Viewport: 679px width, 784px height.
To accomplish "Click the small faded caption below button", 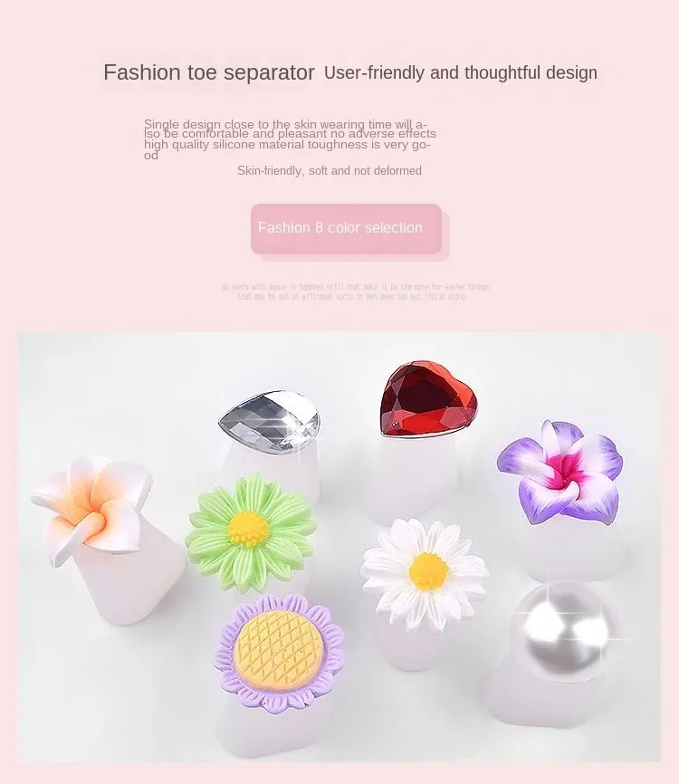I will (x=355, y=292).
